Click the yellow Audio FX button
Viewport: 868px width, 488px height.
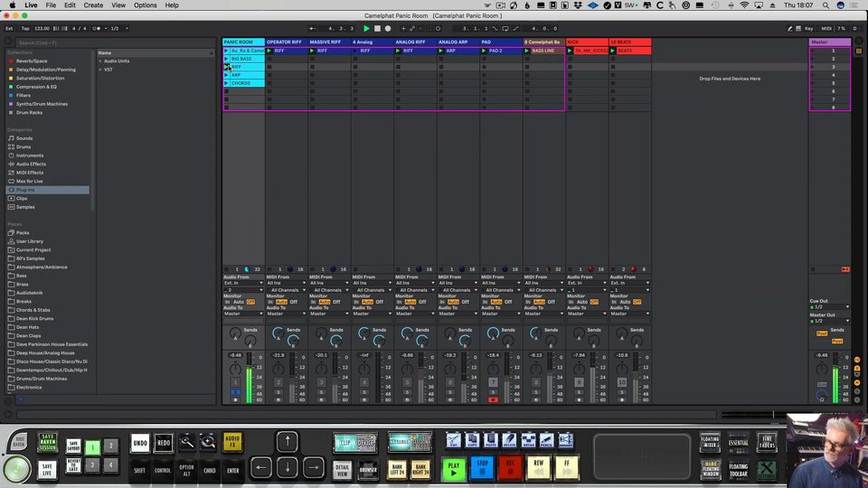pos(232,442)
